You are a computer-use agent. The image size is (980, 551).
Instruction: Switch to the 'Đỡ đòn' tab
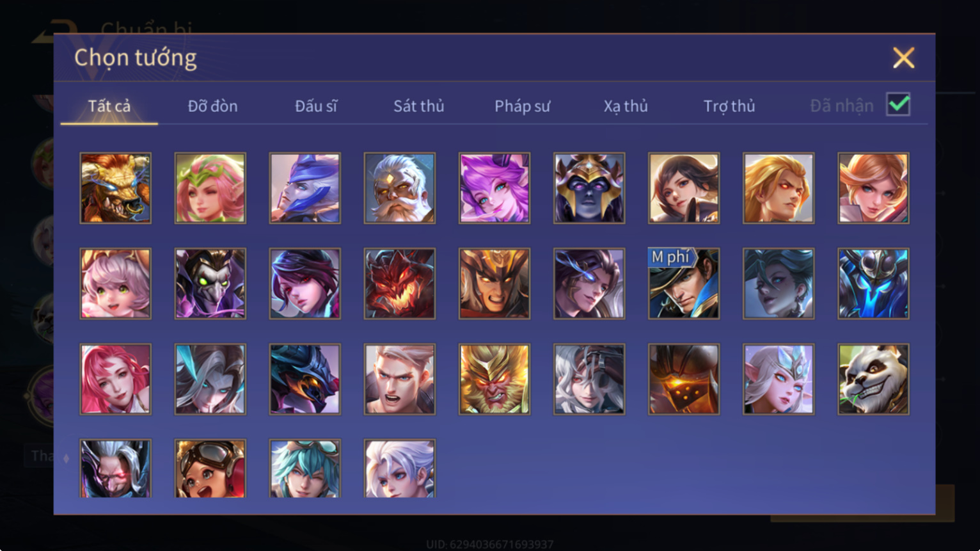(x=212, y=106)
